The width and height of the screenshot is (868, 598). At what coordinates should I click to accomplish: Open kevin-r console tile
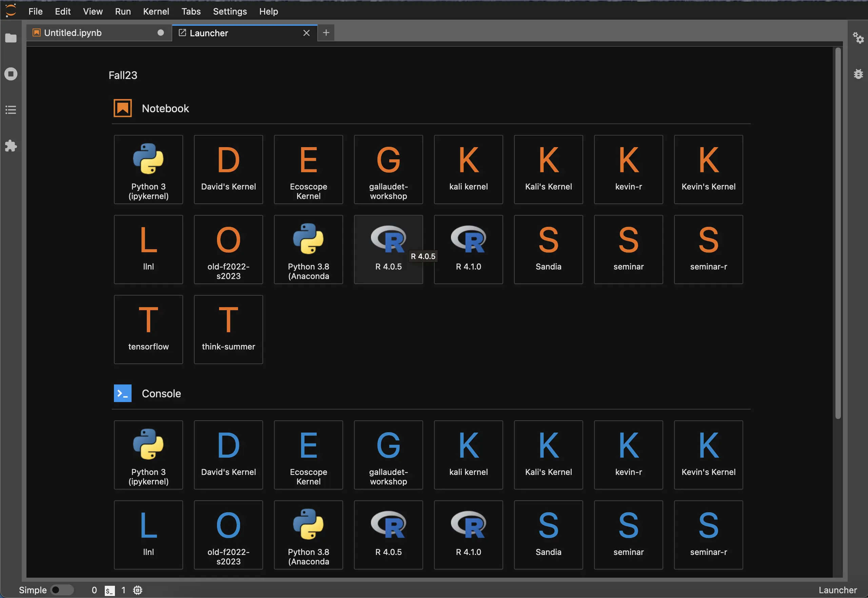point(629,455)
